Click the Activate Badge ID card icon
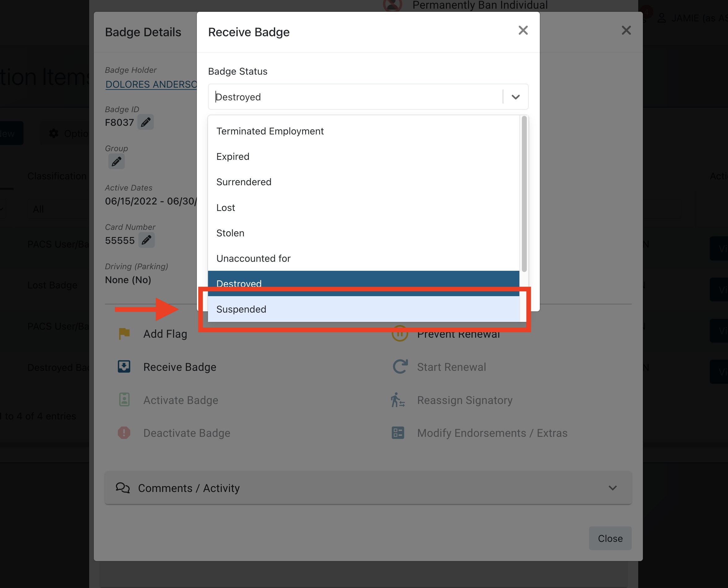Screen dimensions: 728x588 [124, 400]
